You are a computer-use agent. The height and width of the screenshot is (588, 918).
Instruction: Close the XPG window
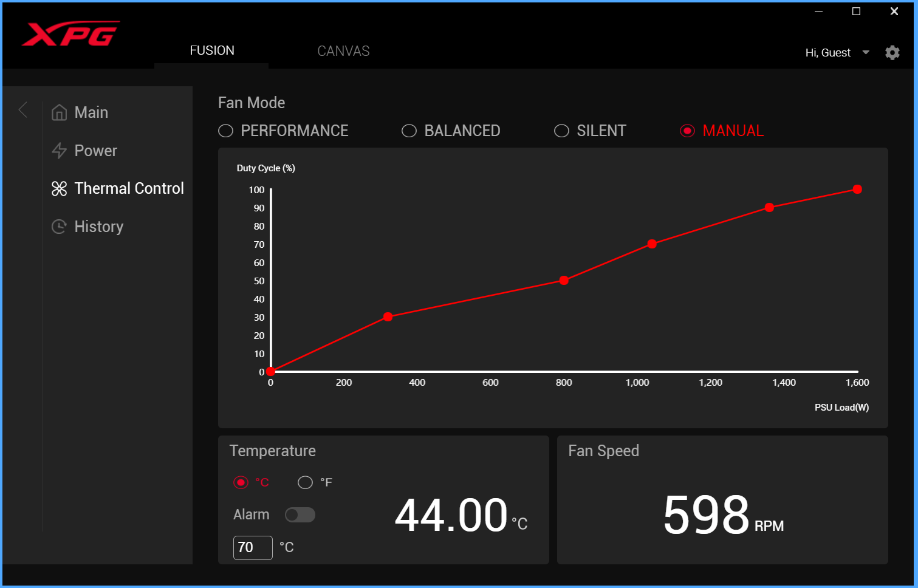point(894,12)
